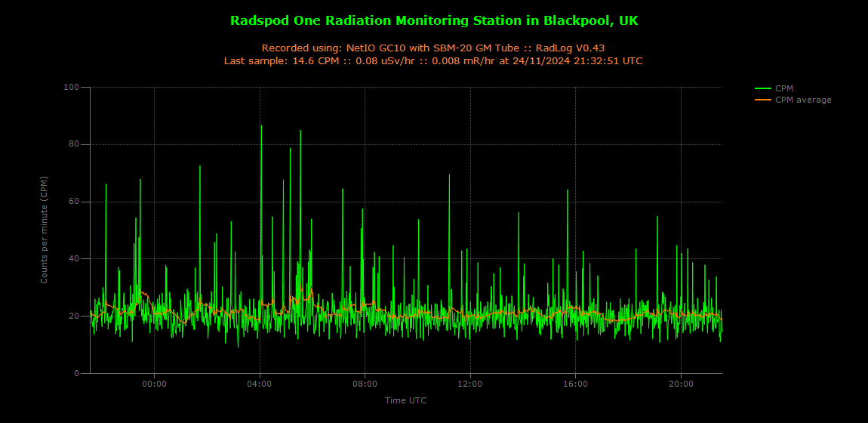
Task: Click the CPM spike peak near 11:15
Action: pos(450,175)
